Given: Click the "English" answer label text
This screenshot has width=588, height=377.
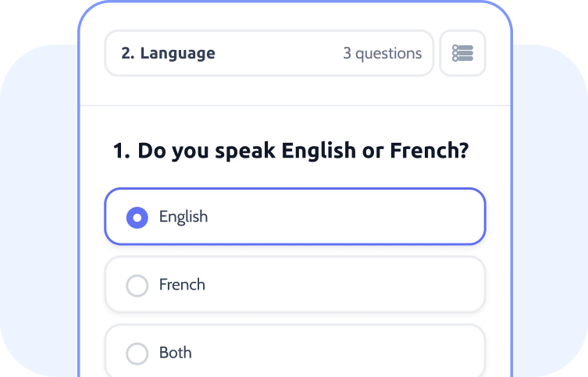Looking at the screenshot, I should point(184,217).
